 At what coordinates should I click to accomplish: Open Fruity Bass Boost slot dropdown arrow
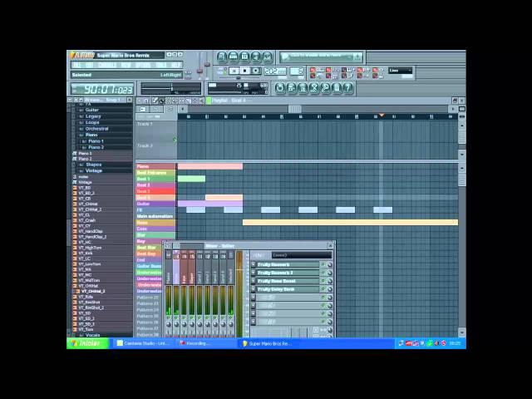point(253,281)
